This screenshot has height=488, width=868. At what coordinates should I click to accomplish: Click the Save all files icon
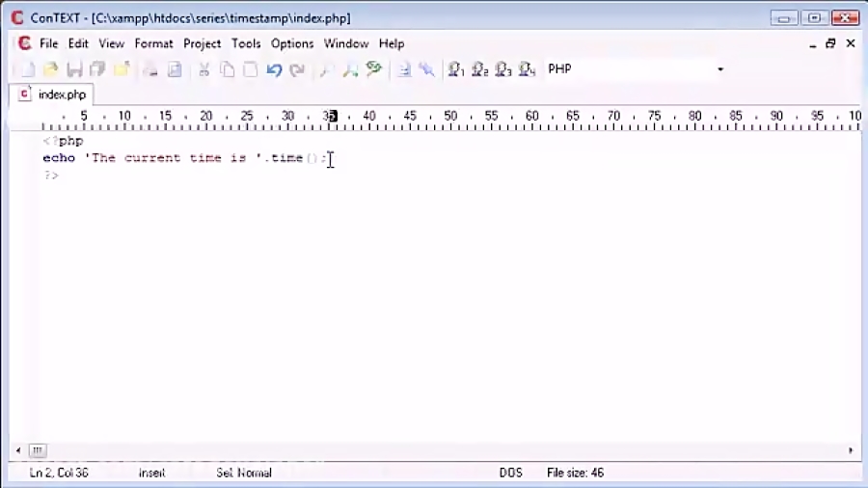tap(97, 69)
